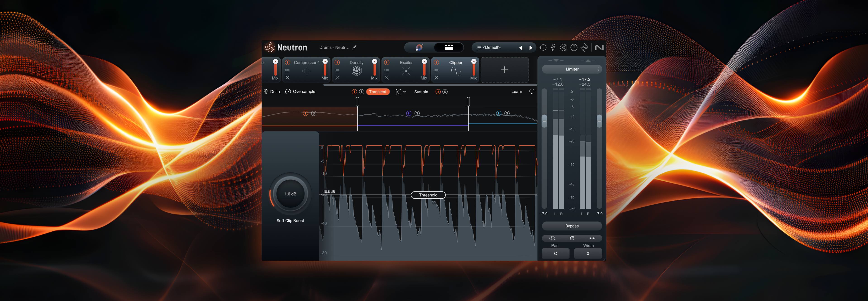
Task: Go to the next preset arrow
Action: point(531,48)
